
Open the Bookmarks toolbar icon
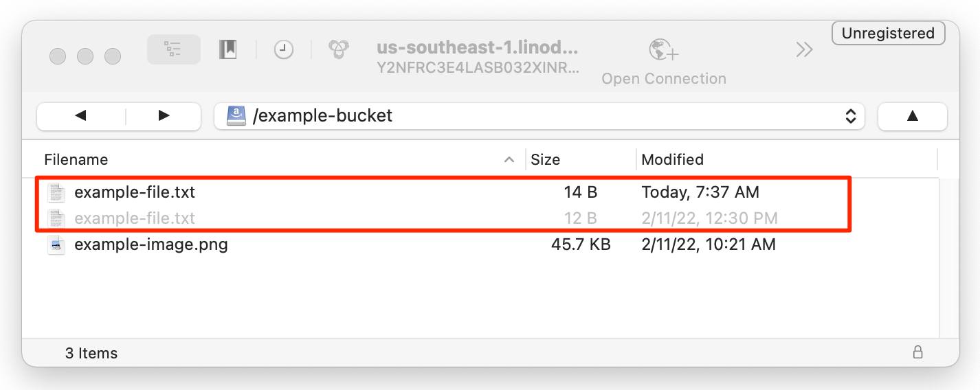[x=228, y=49]
